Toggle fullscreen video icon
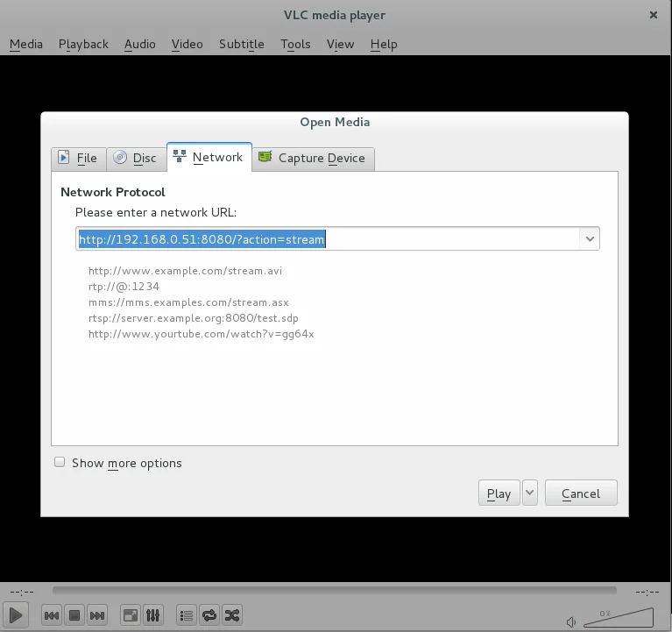The height and width of the screenshot is (632, 672). 131,615
